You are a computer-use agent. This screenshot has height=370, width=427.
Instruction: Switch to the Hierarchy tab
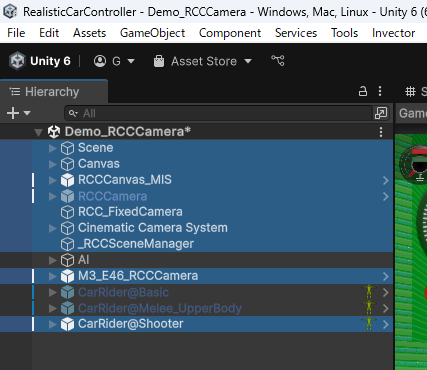(53, 92)
